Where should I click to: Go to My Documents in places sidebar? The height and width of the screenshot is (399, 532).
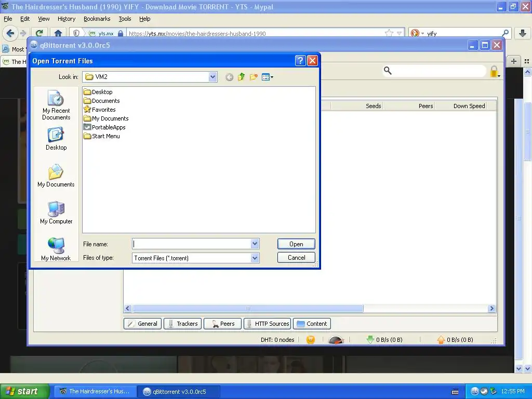click(x=56, y=176)
